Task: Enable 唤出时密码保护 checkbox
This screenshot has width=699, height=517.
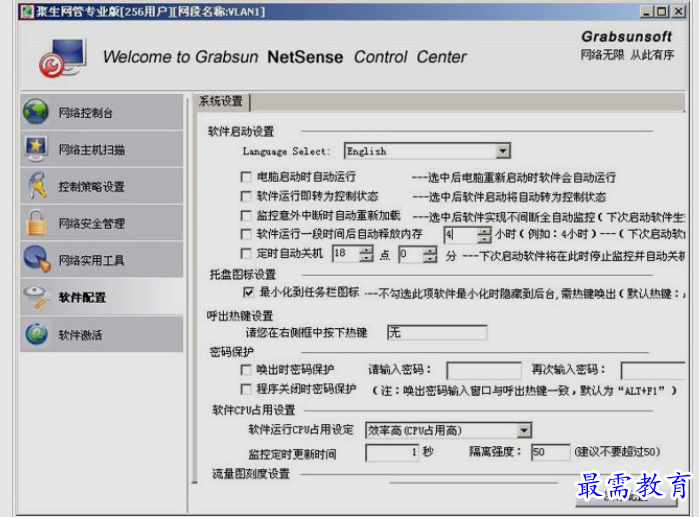Action: click(246, 369)
